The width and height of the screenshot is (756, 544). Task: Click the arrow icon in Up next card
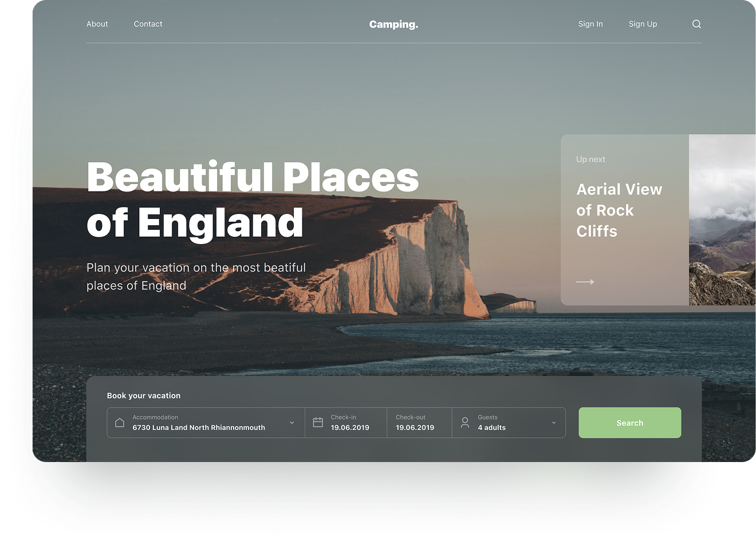(585, 282)
